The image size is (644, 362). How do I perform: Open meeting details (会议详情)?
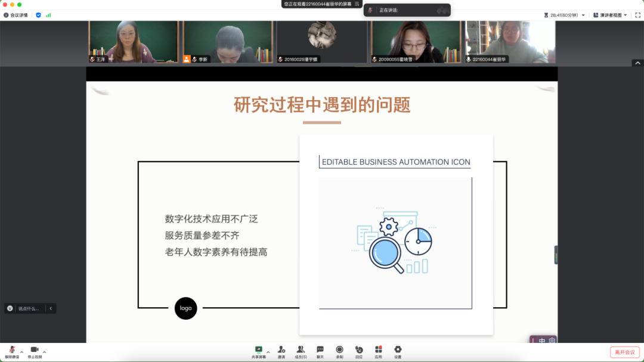pyautogui.click(x=16, y=15)
